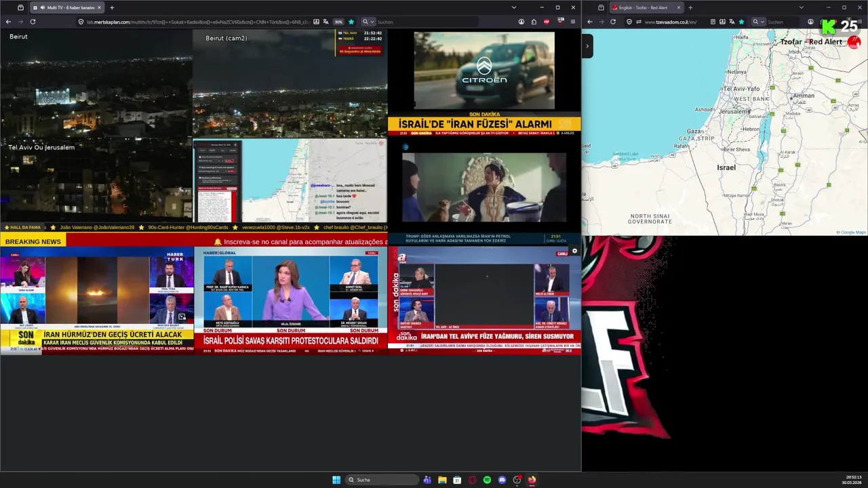Open Spotify from the taskbar
The width and height of the screenshot is (868, 488).
click(487, 480)
